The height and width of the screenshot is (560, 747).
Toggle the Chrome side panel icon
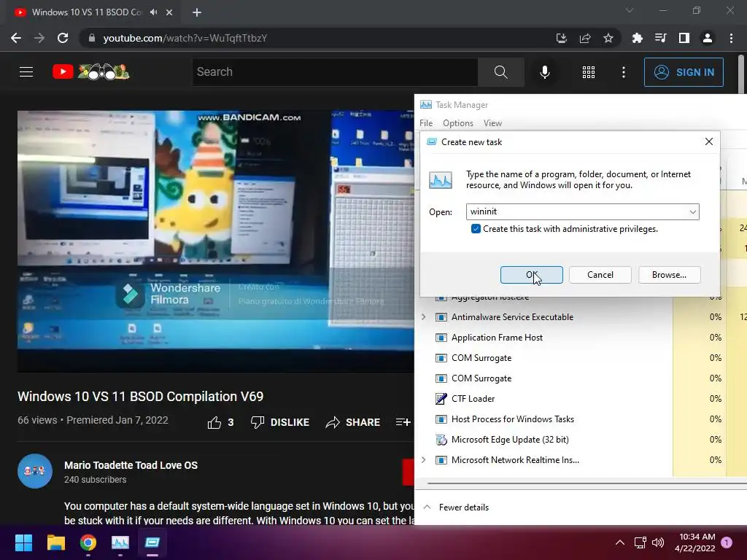click(x=684, y=38)
